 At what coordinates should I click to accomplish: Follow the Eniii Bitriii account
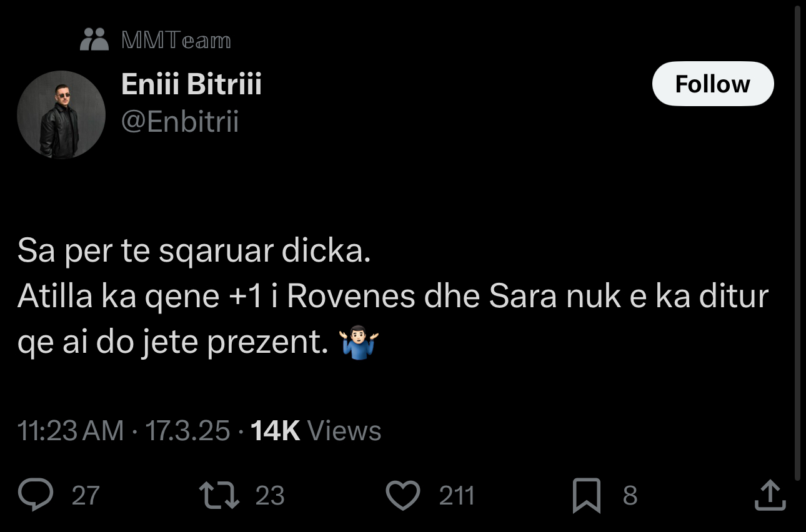point(712,84)
